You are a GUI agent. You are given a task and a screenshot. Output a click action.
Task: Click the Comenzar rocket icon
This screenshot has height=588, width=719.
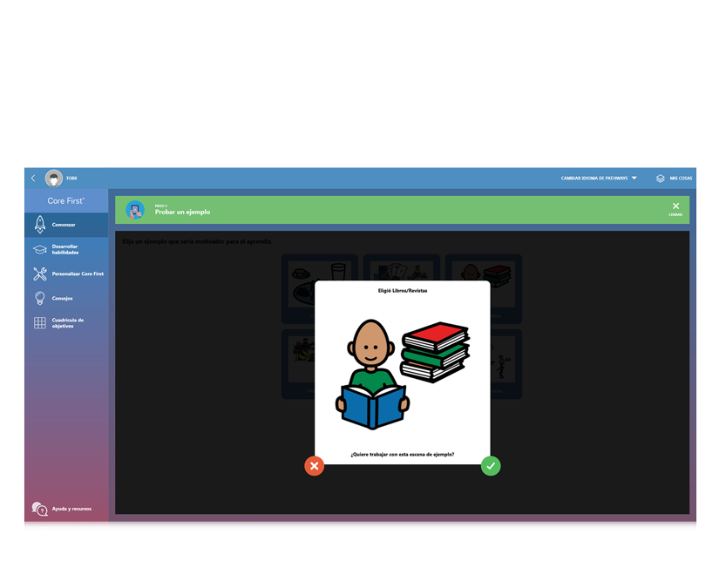tap(40, 225)
